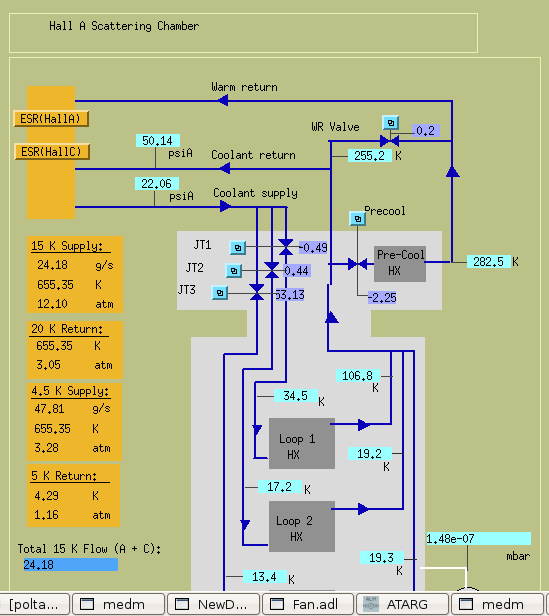Click the JT1 valve symbol on supply line

pos(286,248)
